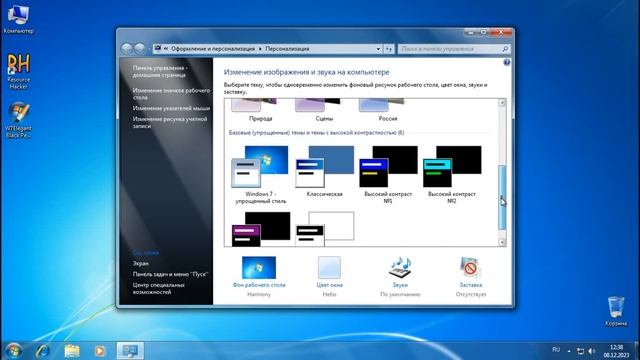Open the W7Elegant Black desktop shortcut
Viewport: 640px width, 360px height.
(18, 120)
